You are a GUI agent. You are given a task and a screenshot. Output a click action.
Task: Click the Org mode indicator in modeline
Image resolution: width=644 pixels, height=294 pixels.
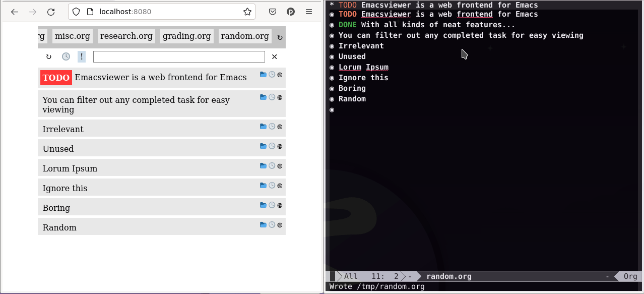pos(630,276)
